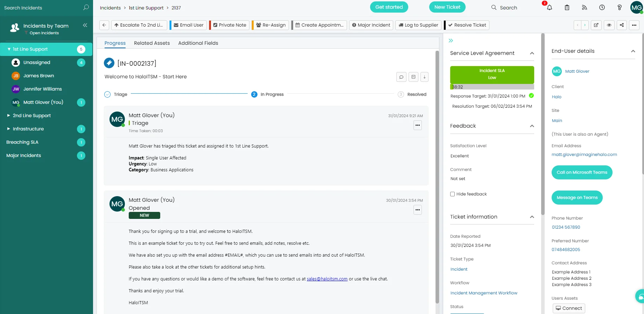Open ticket in new window icon
Screen dimensions: 644x314
[596, 25]
